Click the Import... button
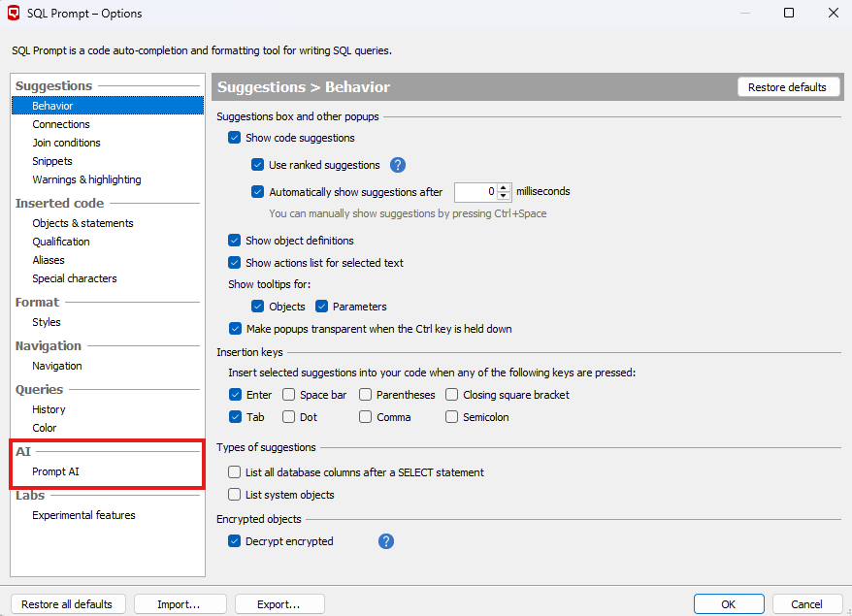Screen dimensions: 852x616 pos(179,604)
